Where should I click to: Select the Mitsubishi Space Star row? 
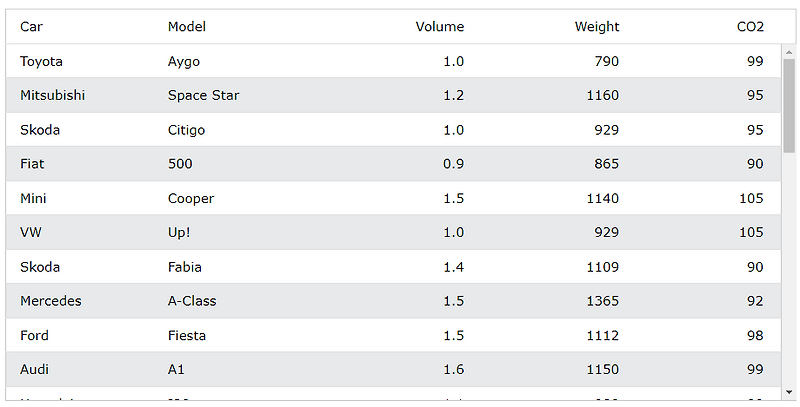pos(393,95)
